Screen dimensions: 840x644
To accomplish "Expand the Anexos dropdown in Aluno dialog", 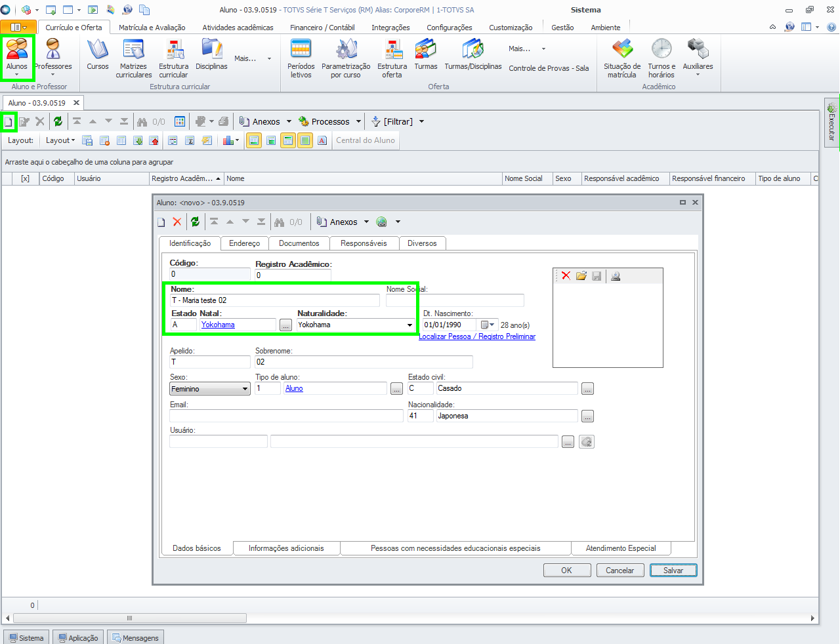I will click(366, 222).
